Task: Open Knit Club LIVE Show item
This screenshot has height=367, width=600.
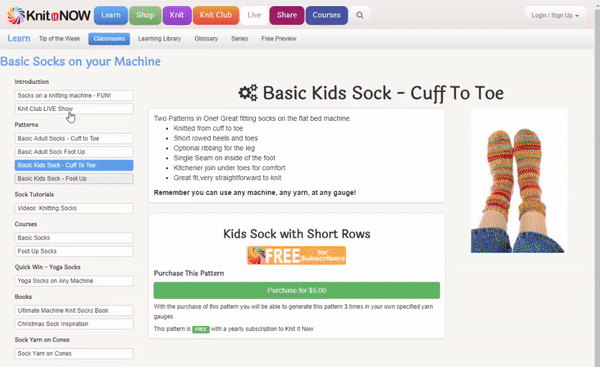Action: (74, 109)
